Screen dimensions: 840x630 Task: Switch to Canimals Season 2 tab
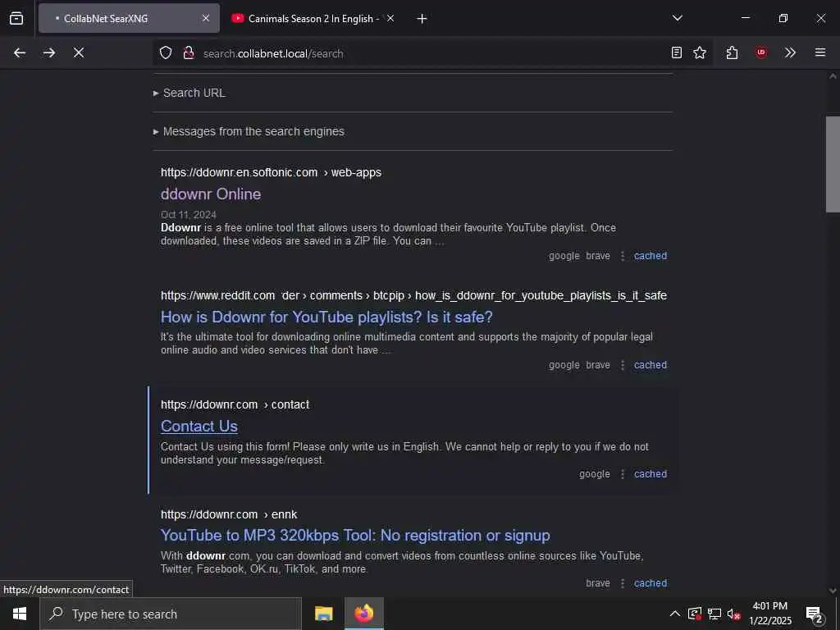coord(313,18)
